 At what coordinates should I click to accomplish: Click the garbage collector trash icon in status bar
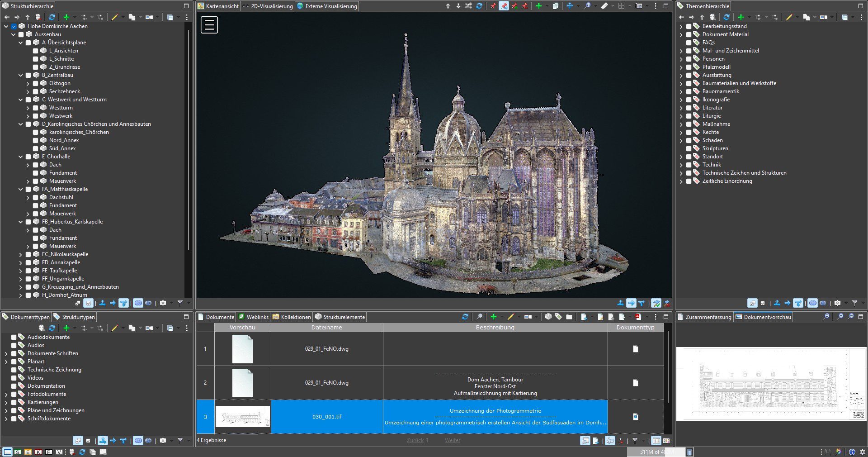coord(689,452)
